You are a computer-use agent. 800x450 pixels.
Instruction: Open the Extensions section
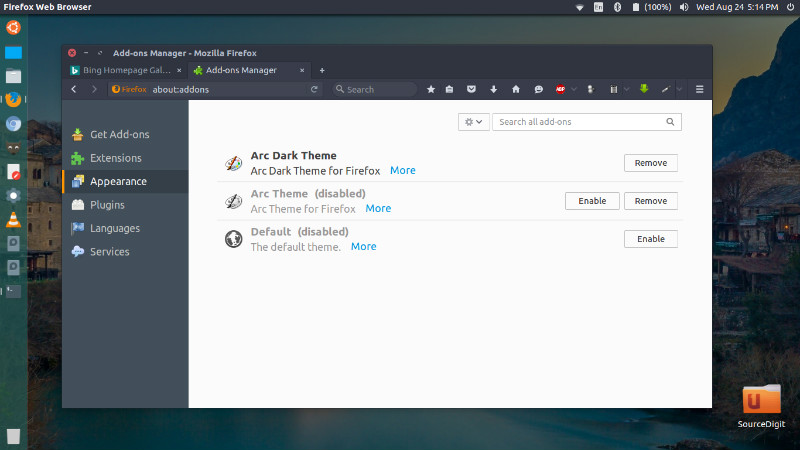(126, 158)
